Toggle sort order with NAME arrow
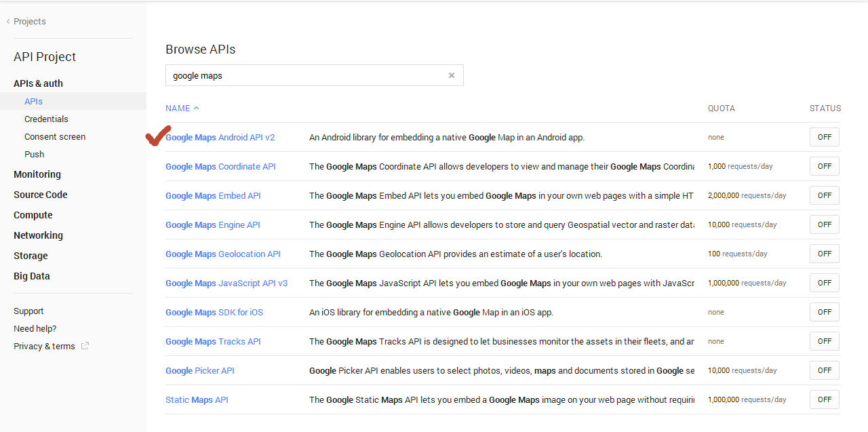This screenshot has width=868, height=432. (196, 108)
